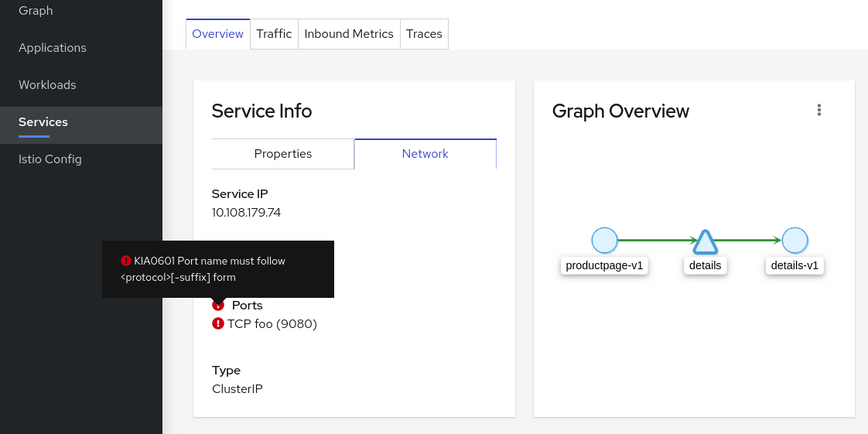Go to Graph in the sidebar
Image resolution: width=868 pixels, height=434 pixels.
click(x=80, y=11)
